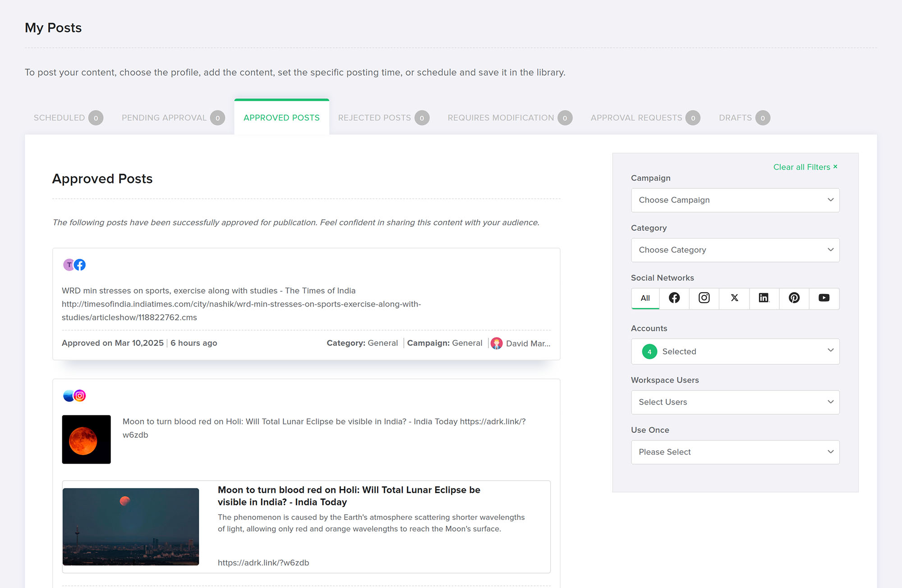Filter by Pinterest social network icon
Image resolution: width=902 pixels, height=588 pixels.
tap(794, 298)
